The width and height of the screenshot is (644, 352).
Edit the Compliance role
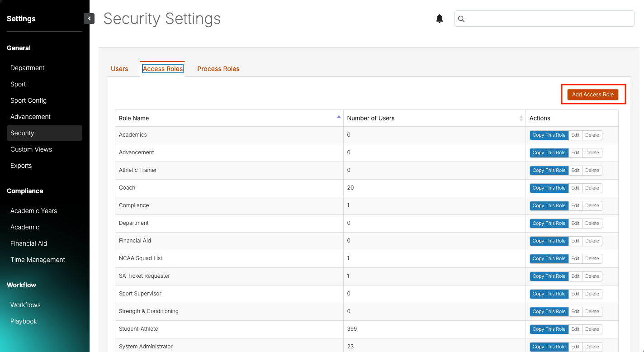tap(575, 205)
